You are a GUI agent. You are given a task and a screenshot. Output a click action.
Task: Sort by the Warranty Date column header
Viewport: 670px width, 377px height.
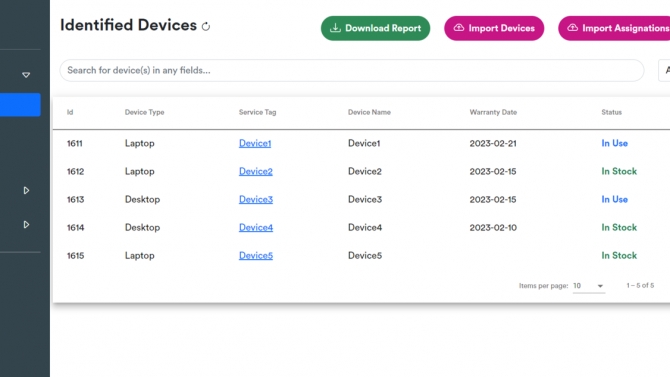click(x=493, y=112)
